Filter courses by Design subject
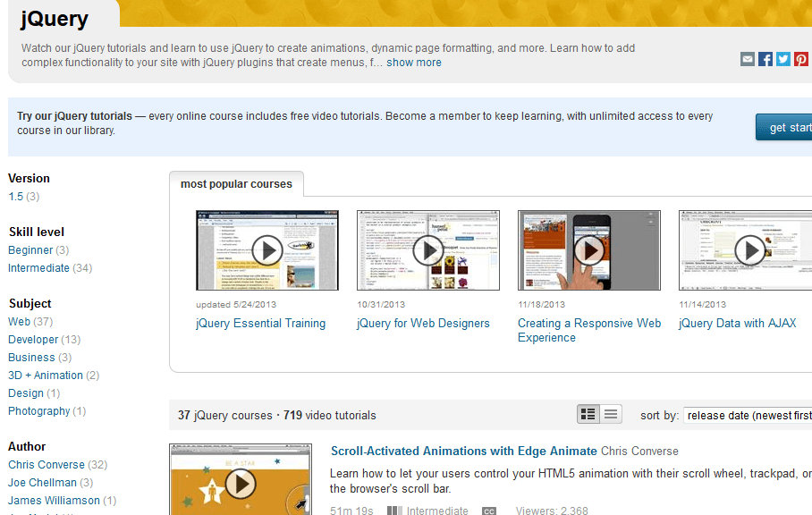The image size is (812, 515). (26, 393)
